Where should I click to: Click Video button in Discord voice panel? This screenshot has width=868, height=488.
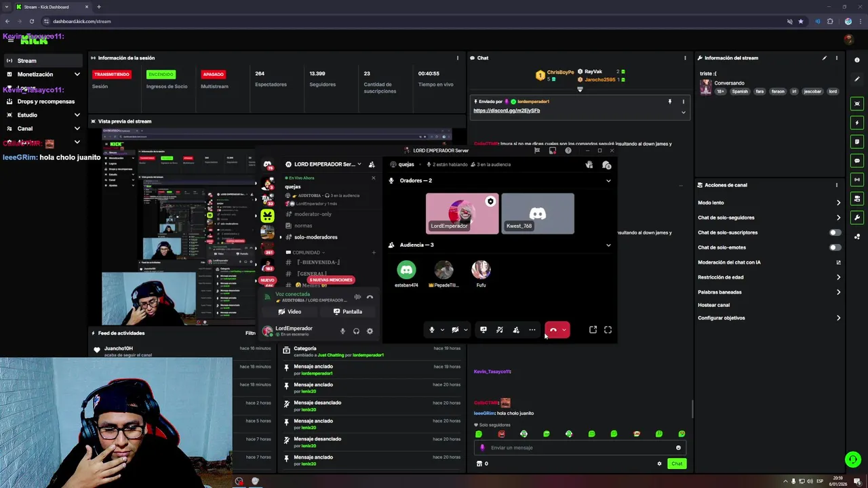coord(290,312)
